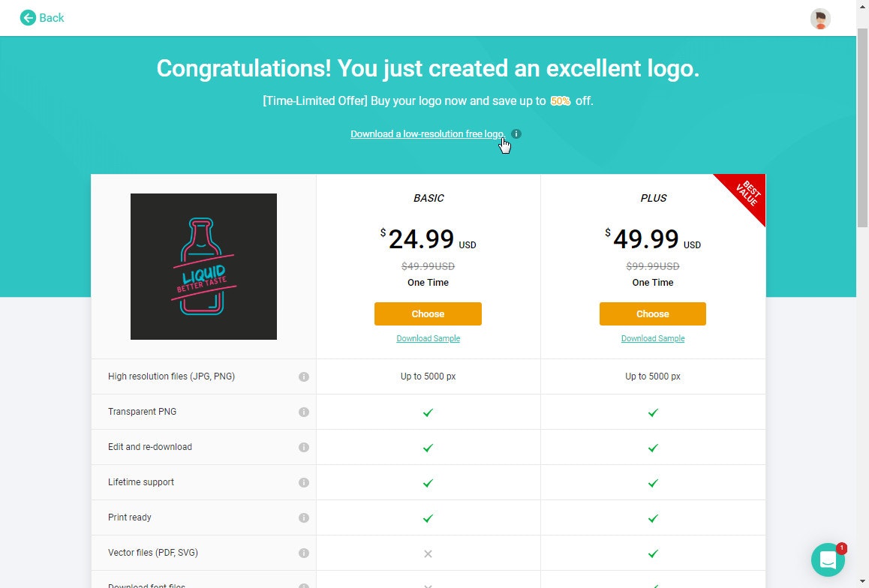
Task: Click the LIQUID logo preview image
Action: coord(203,266)
